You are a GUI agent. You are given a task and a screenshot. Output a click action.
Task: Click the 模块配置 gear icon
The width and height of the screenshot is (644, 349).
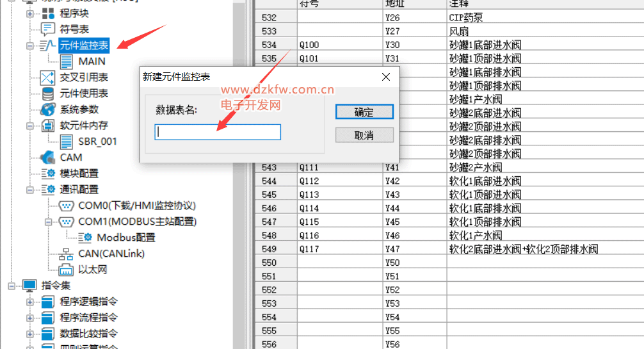coord(48,174)
